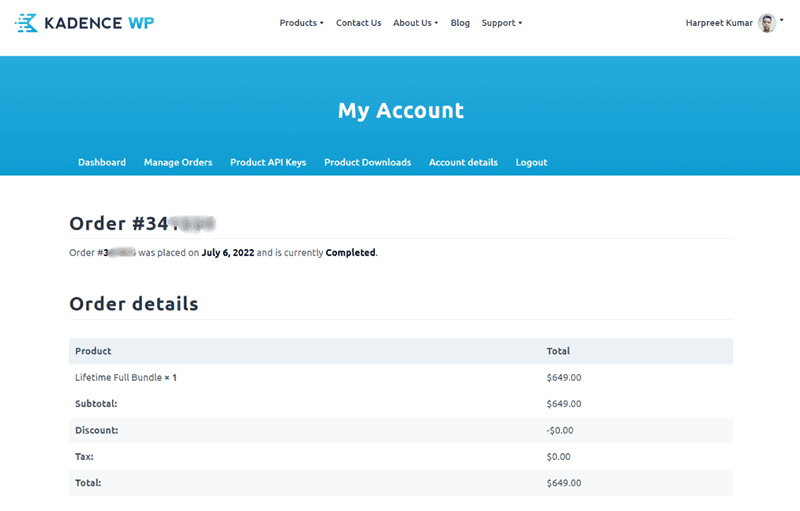Viewport: 800px width, 511px height.
Task: Select the bold Total label in the last row
Action: 88,483
